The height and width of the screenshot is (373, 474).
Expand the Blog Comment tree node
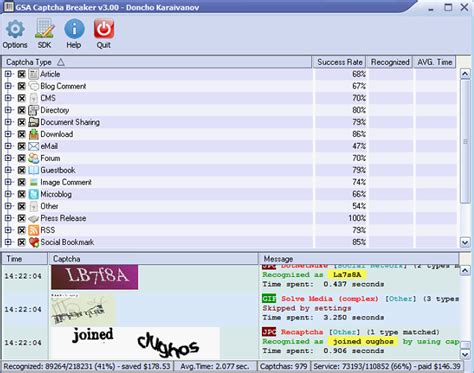pyautogui.click(x=8, y=86)
